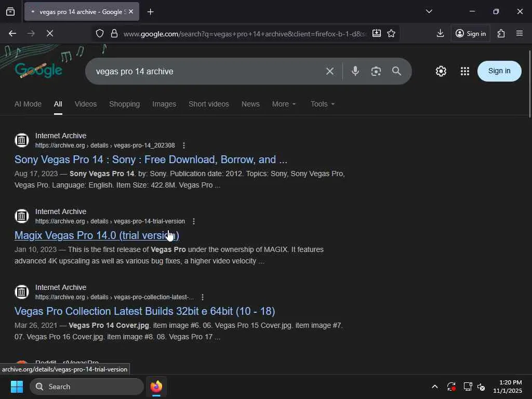This screenshot has height=399, width=532.
Task: Click the vegas-pro-14-trial-version URL text
Action: point(110,221)
